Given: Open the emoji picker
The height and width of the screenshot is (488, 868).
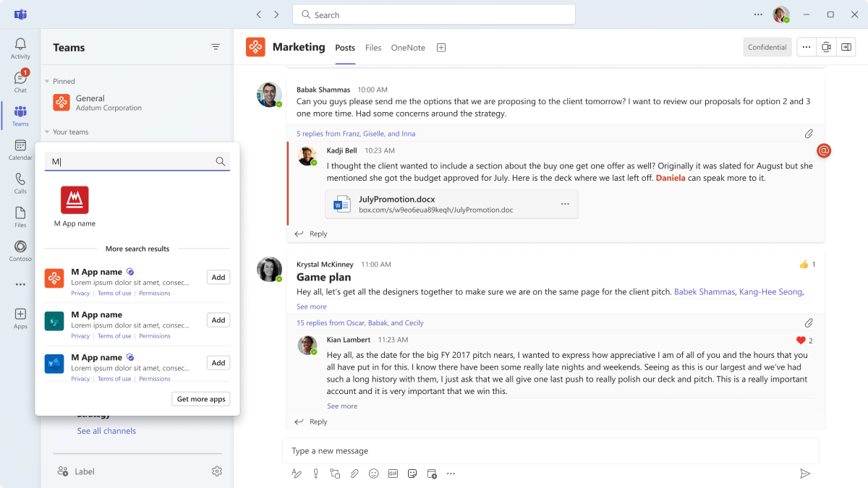Looking at the screenshot, I should (374, 474).
